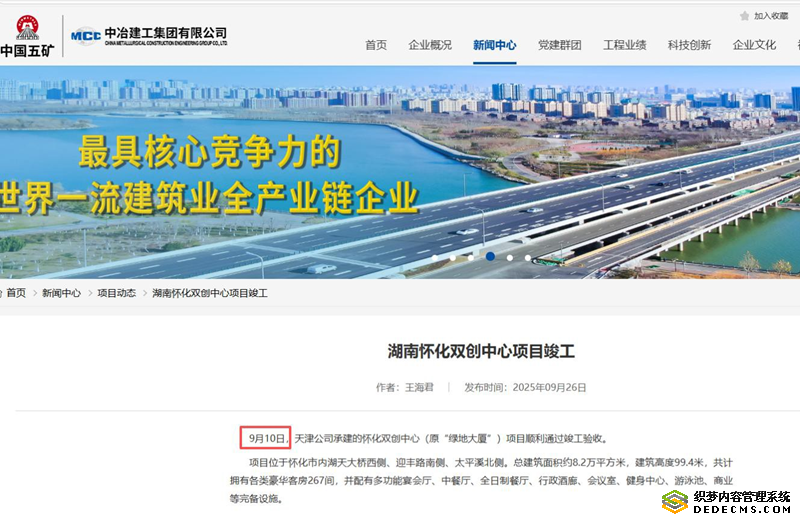
Task: Click the MCC blue logo icon
Action: (86, 36)
